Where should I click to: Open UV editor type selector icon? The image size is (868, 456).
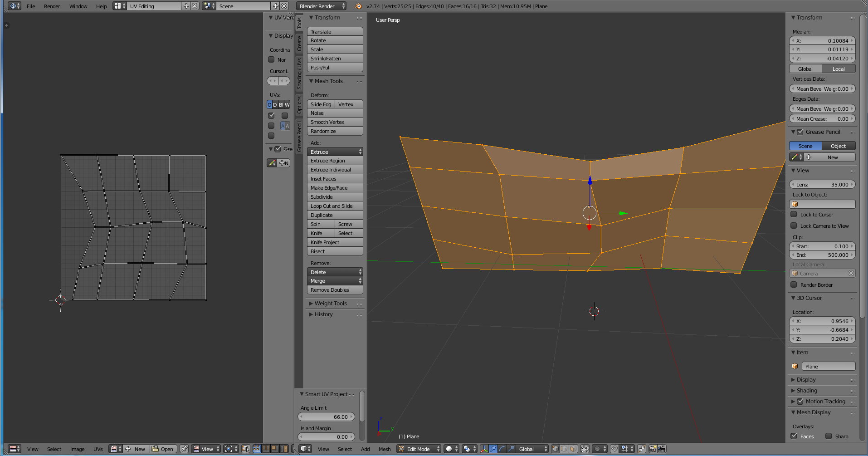(15, 449)
